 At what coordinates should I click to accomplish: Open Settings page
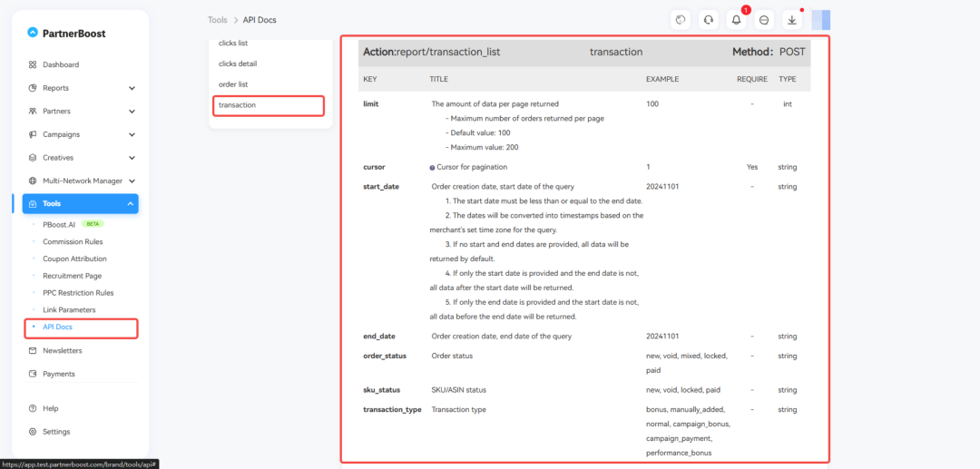coord(56,432)
